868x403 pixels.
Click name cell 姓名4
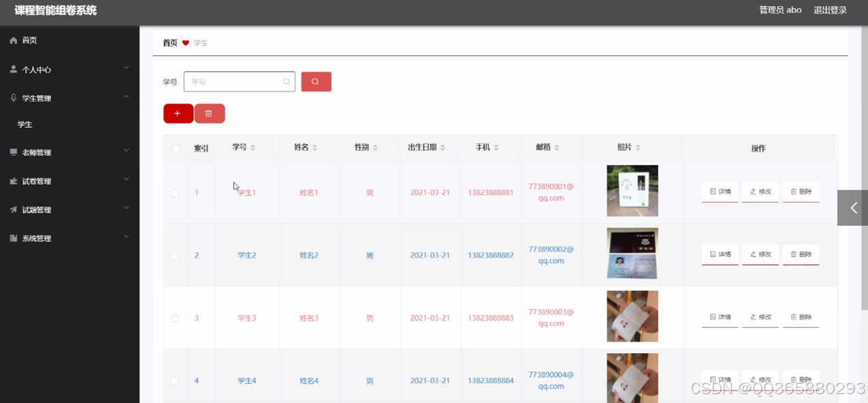[x=309, y=381]
